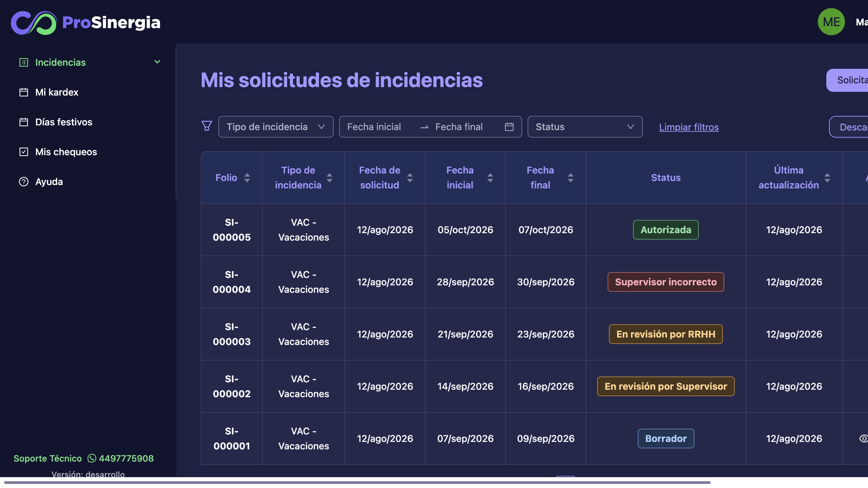Click the Ayuda question mark icon
868x488 pixels.
click(24, 182)
